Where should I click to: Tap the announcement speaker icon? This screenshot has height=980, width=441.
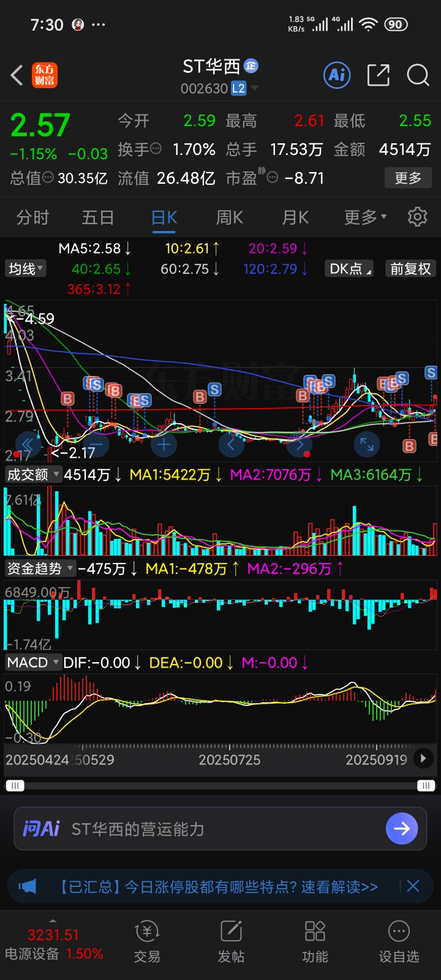point(28,886)
